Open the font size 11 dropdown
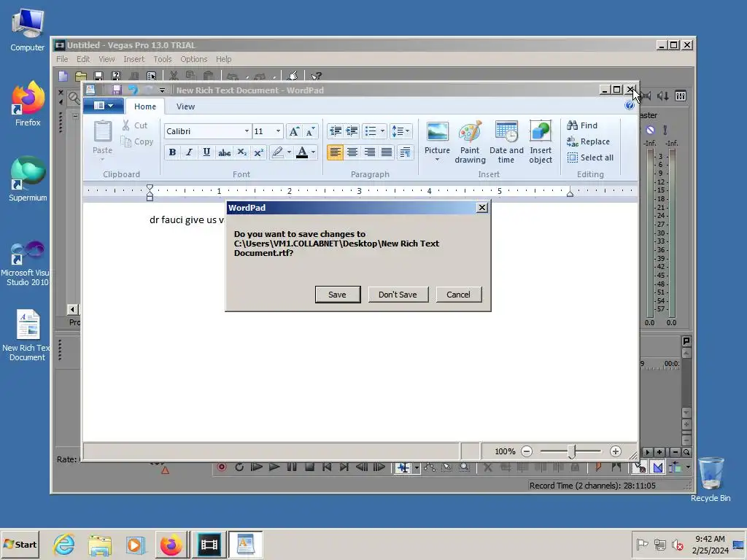This screenshot has width=747, height=560. pos(278,131)
